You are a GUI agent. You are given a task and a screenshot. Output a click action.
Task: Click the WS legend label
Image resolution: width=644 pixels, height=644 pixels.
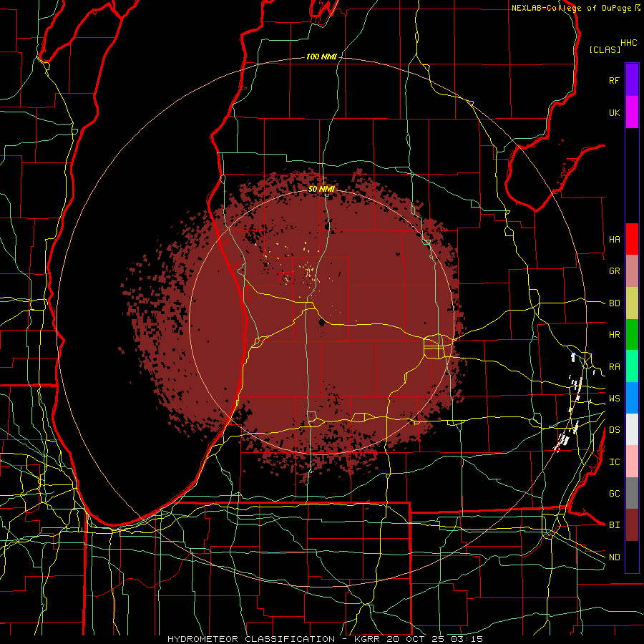coord(614,399)
